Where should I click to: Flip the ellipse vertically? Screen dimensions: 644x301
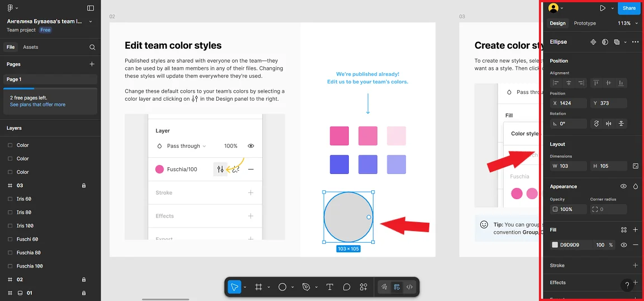click(x=622, y=123)
